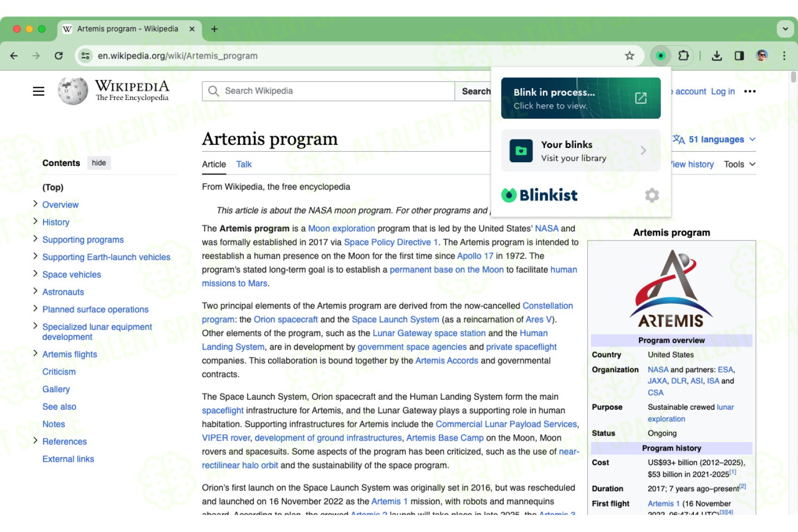Viewport: 798px width, 532px height.
Task: Hide the Contents sidebar
Action: pyautogui.click(x=99, y=163)
